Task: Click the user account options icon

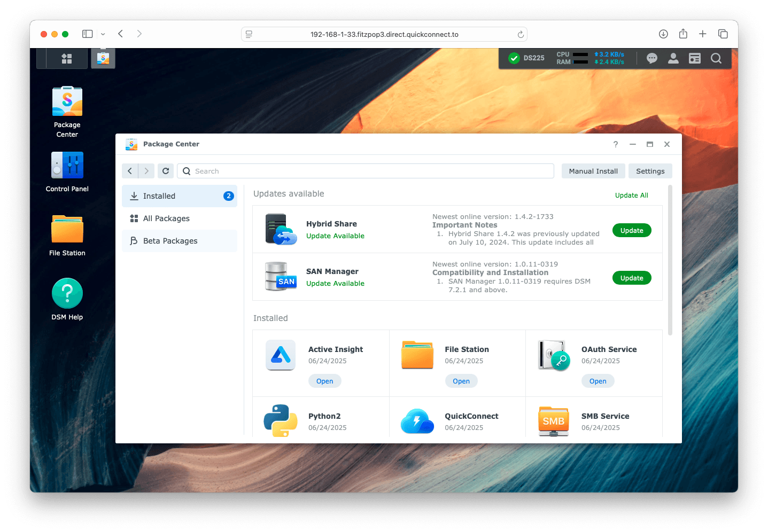Action: 673,59
